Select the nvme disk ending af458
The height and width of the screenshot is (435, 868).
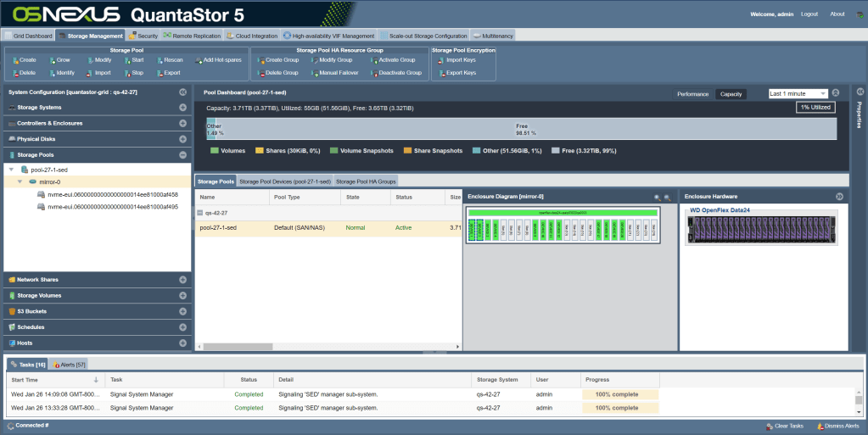[x=108, y=195]
